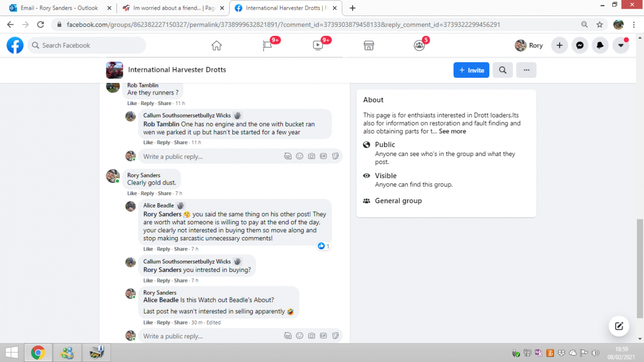This screenshot has width=644, height=362.
Task: Open the floating new message compose button
Action: (x=619, y=326)
